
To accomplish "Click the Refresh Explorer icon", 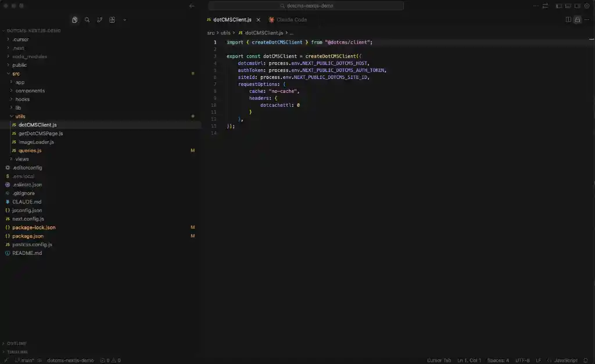I will tap(100, 19).
